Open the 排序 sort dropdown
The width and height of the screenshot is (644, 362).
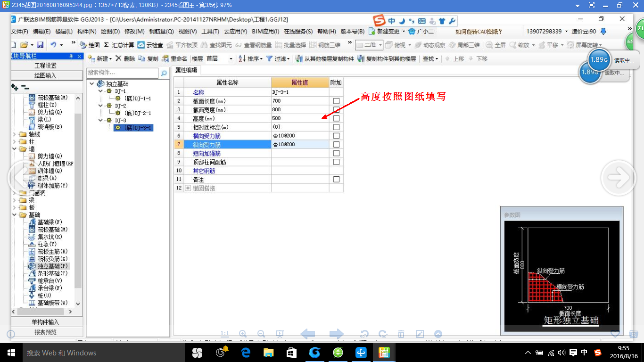click(x=262, y=59)
